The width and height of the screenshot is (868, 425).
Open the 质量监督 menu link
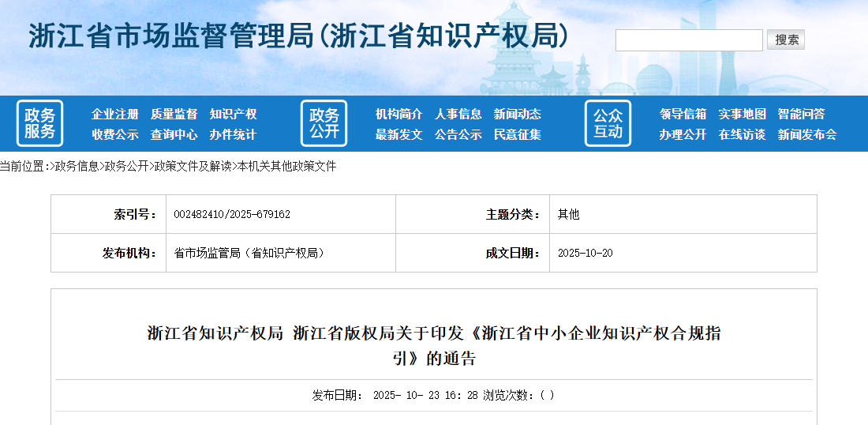point(174,114)
